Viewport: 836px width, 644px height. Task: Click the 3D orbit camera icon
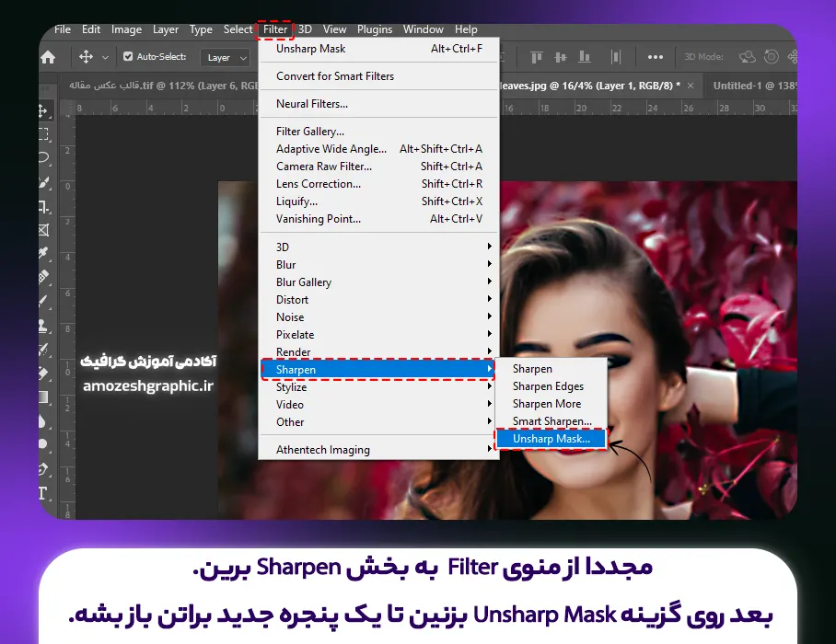(747, 56)
